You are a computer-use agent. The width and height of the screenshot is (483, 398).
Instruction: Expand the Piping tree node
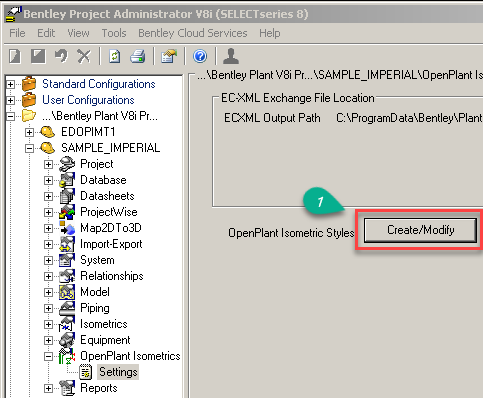pyautogui.click(x=48, y=308)
